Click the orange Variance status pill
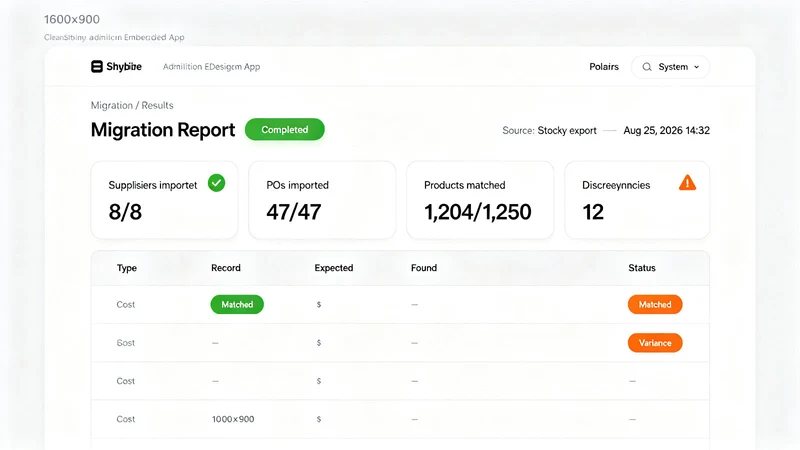Image resolution: width=800 pixels, height=450 pixels. pos(655,343)
